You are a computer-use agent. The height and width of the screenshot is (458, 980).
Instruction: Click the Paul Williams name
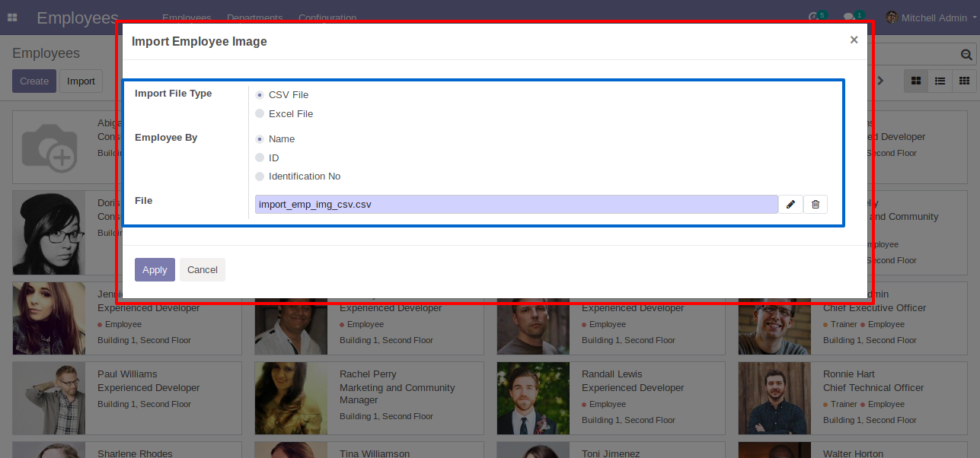(x=127, y=374)
